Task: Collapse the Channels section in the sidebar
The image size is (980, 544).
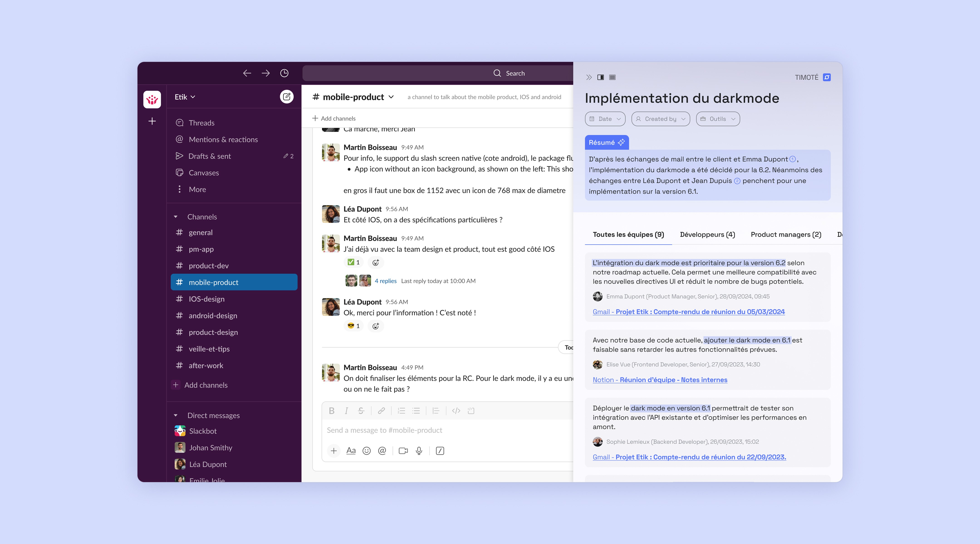Action: [x=176, y=217]
